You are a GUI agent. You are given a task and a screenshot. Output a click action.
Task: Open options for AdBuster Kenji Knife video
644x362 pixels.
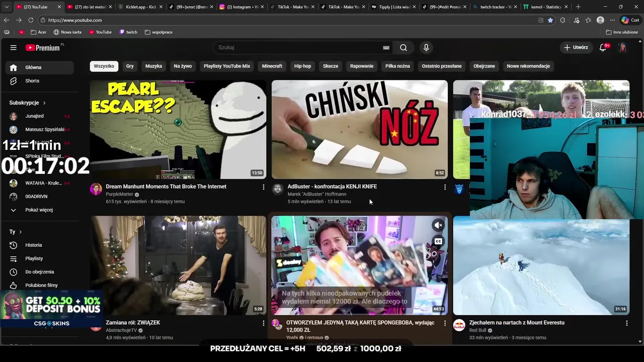pos(445,187)
